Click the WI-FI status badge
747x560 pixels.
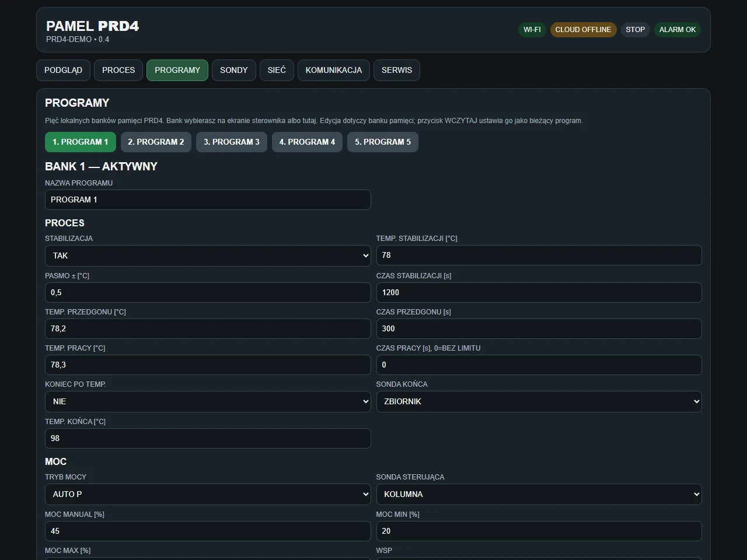pos(532,30)
